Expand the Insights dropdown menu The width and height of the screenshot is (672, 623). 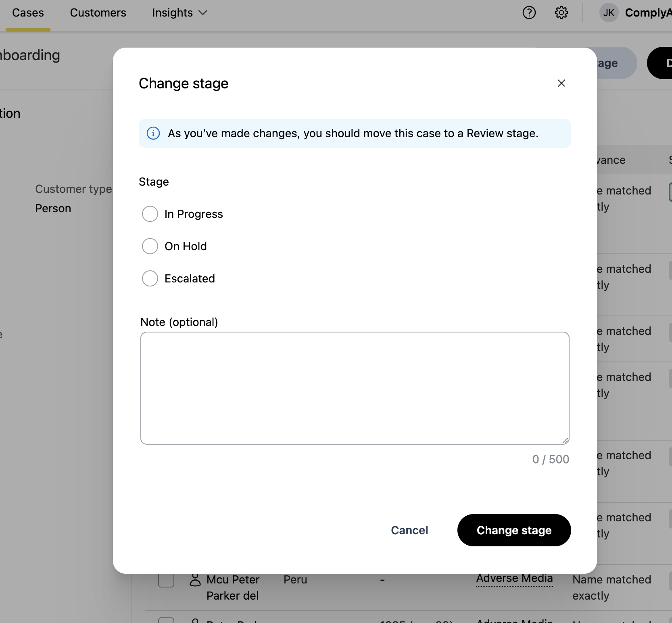coord(179,13)
